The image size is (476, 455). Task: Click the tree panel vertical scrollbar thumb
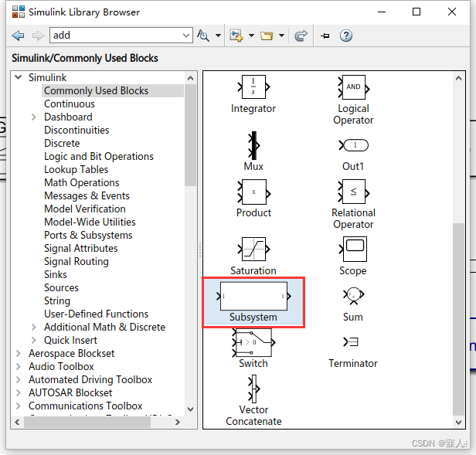(190, 135)
